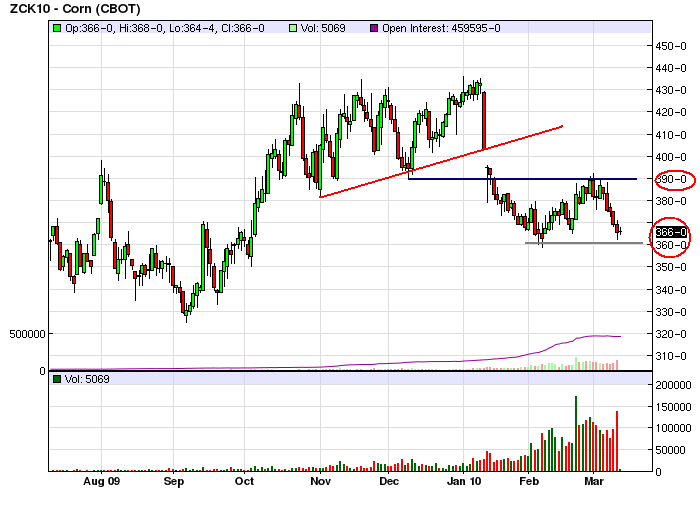
Task: Click the 100000 volume axis label
Action: 673,429
